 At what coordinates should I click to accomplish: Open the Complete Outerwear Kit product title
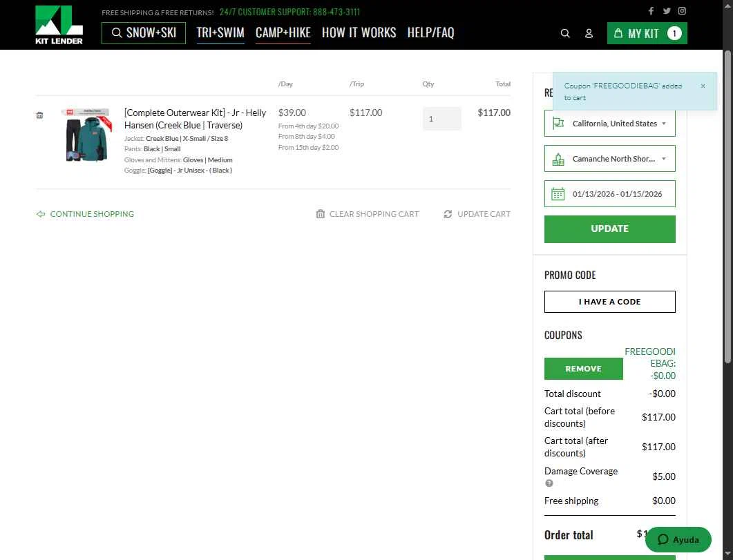[x=195, y=119]
